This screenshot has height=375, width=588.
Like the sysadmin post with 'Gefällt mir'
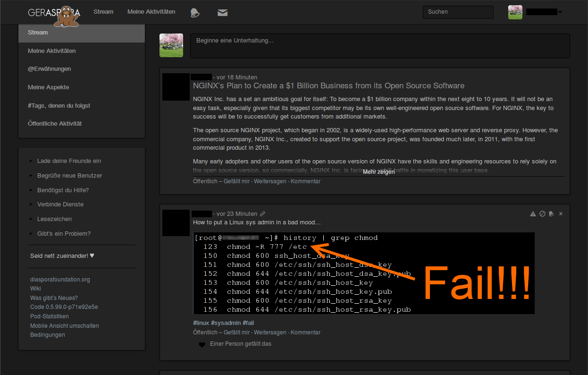236,332
